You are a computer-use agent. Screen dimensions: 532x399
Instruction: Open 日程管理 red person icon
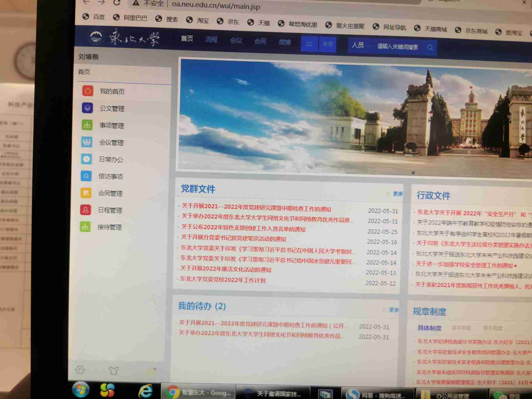tap(85, 210)
